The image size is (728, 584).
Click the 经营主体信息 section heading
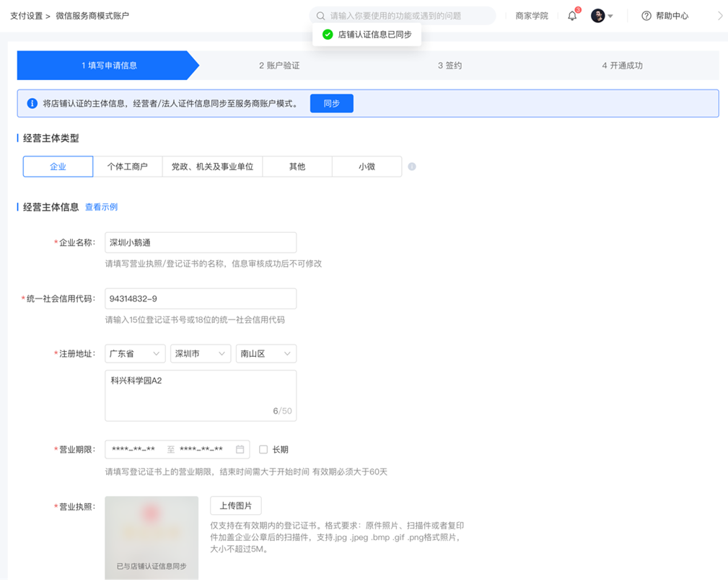pyautogui.click(x=51, y=207)
